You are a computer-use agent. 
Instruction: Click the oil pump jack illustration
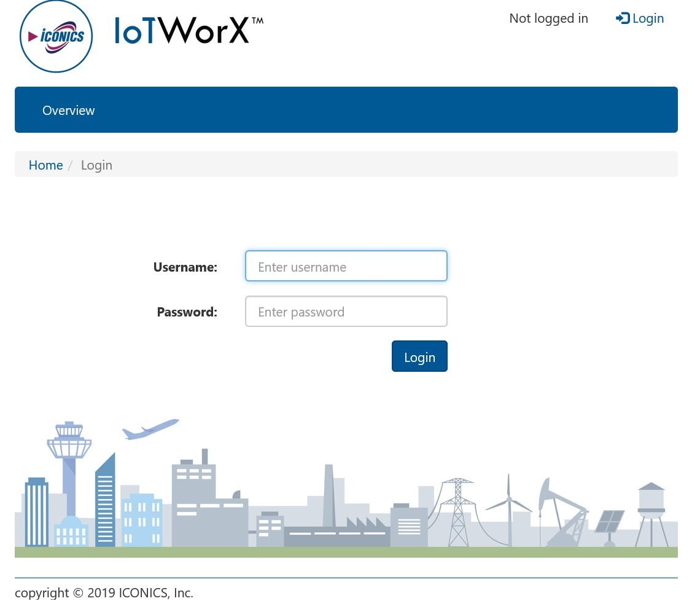(x=562, y=511)
